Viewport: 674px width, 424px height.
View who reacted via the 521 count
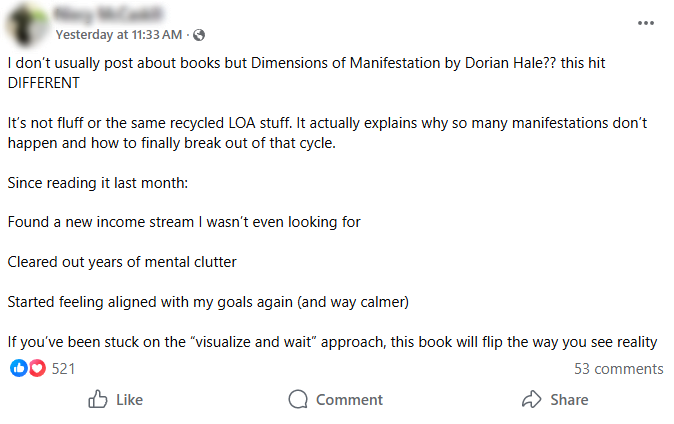[64, 368]
